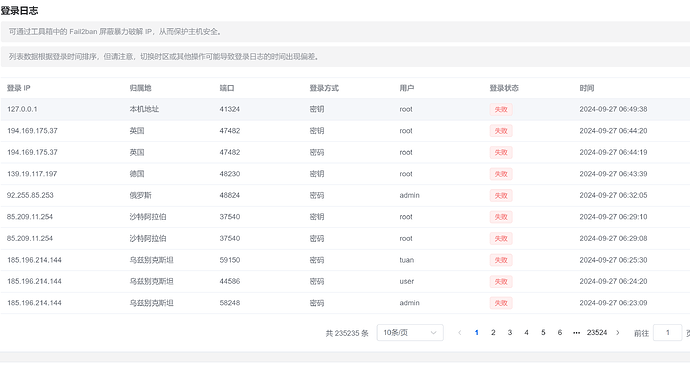
Task: Click port cell 48824
Action: tap(230, 195)
